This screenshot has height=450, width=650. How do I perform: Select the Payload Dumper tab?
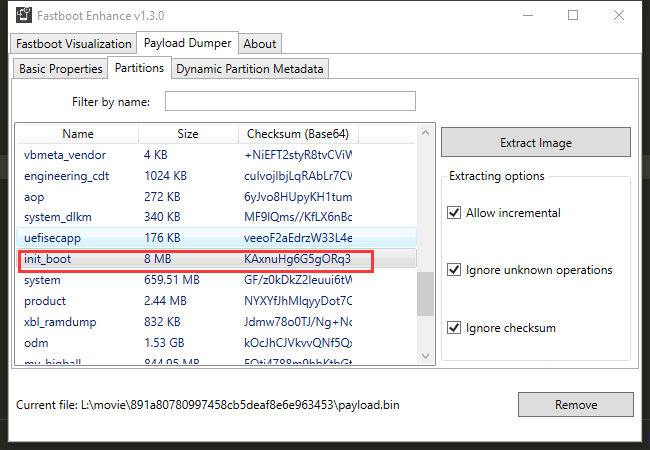(x=187, y=43)
